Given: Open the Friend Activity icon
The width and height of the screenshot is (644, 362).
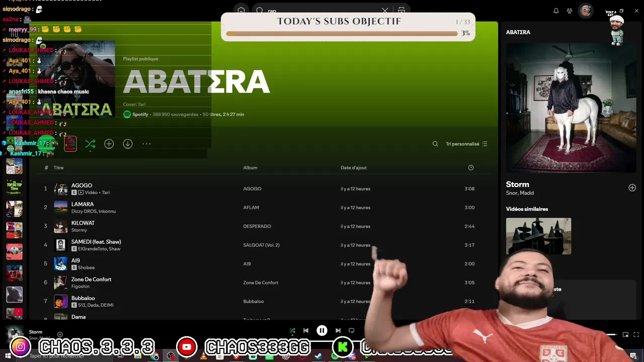Looking at the screenshot, I should point(570,11).
